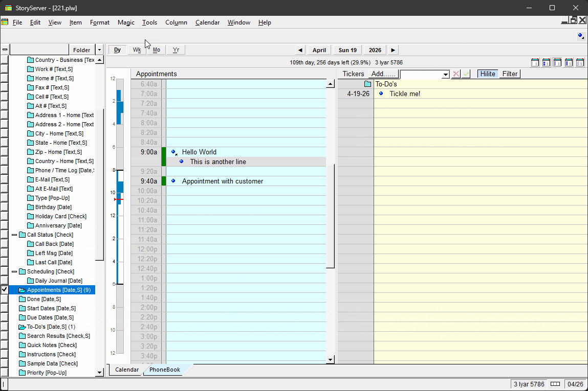Collapse the Scheduling [Check] folder
Image resolution: width=588 pixels, height=391 pixels.
tap(14, 271)
